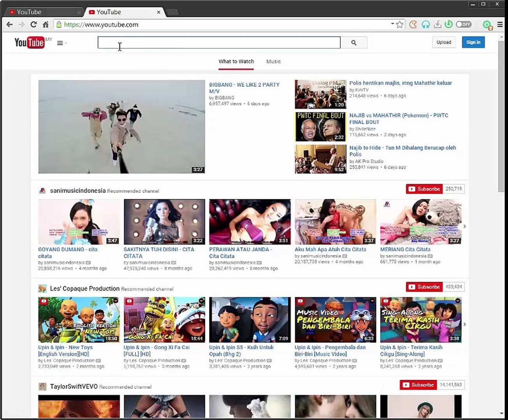
Task: Reload the current page
Action: 33,24
